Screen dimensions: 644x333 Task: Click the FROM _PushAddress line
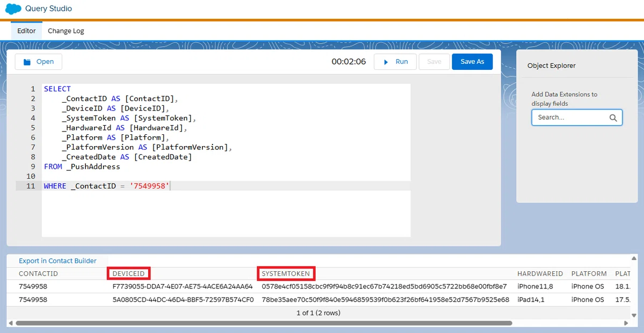[x=82, y=166]
